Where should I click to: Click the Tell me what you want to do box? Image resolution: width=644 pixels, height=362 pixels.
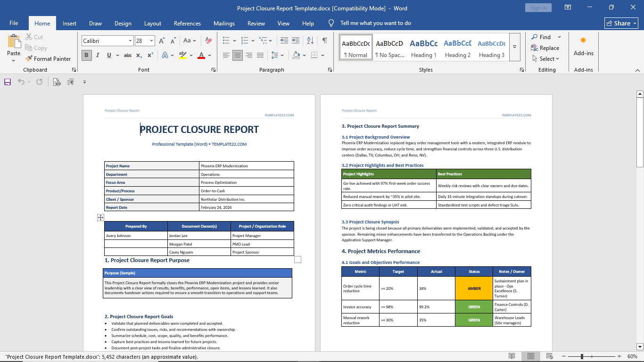click(375, 23)
